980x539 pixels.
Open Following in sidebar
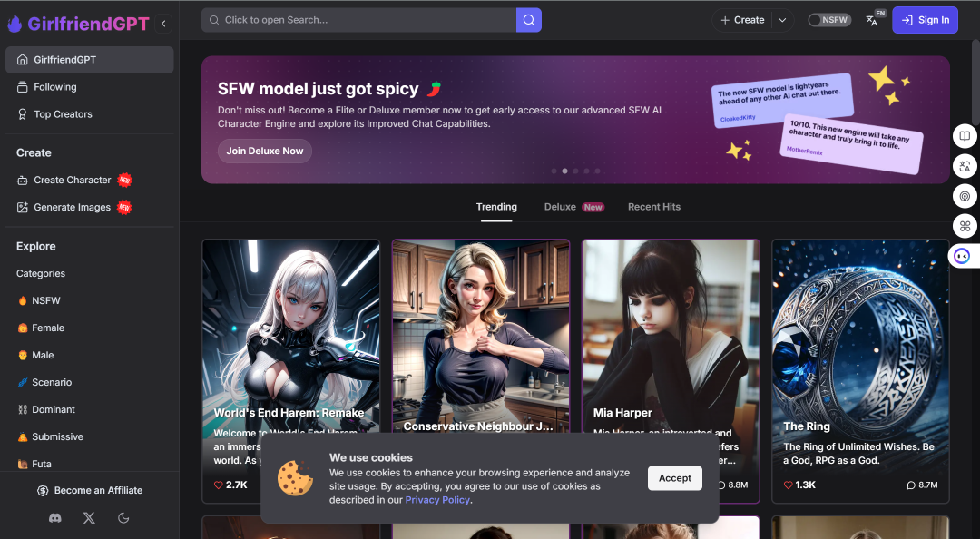click(x=89, y=87)
